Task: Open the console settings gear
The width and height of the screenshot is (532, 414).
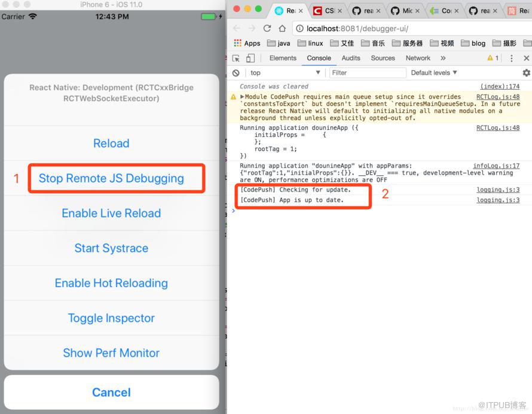Action: [x=526, y=72]
